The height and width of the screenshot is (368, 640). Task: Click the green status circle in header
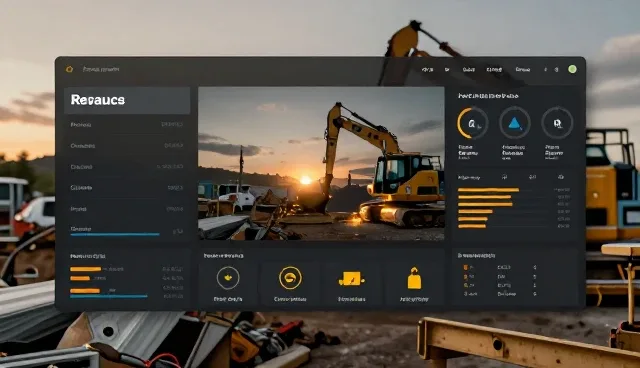click(x=572, y=69)
